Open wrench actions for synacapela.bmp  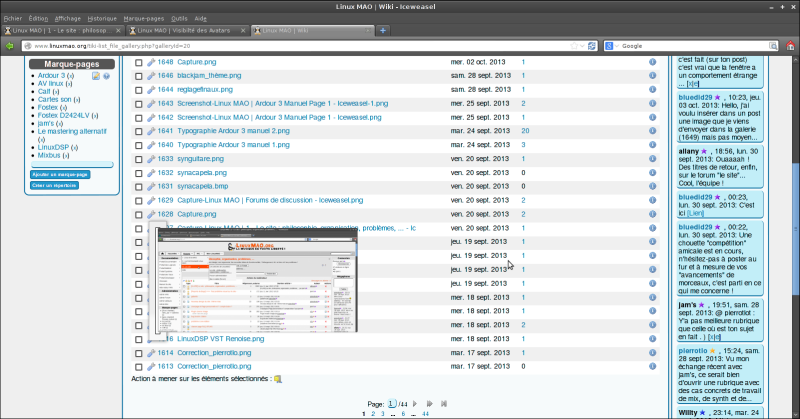point(151,187)
